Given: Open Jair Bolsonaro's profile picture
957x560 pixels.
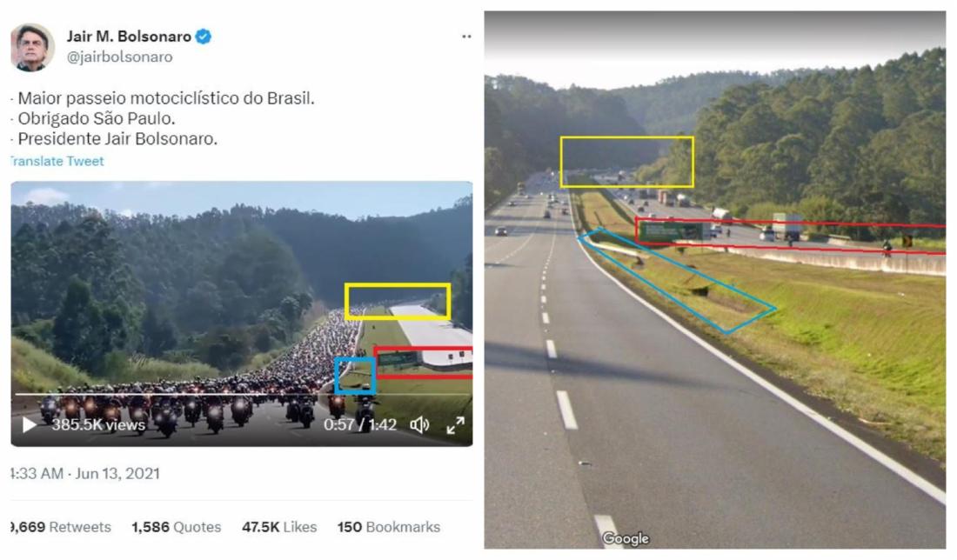Looking at the screenshot, I should pos(31,47).
